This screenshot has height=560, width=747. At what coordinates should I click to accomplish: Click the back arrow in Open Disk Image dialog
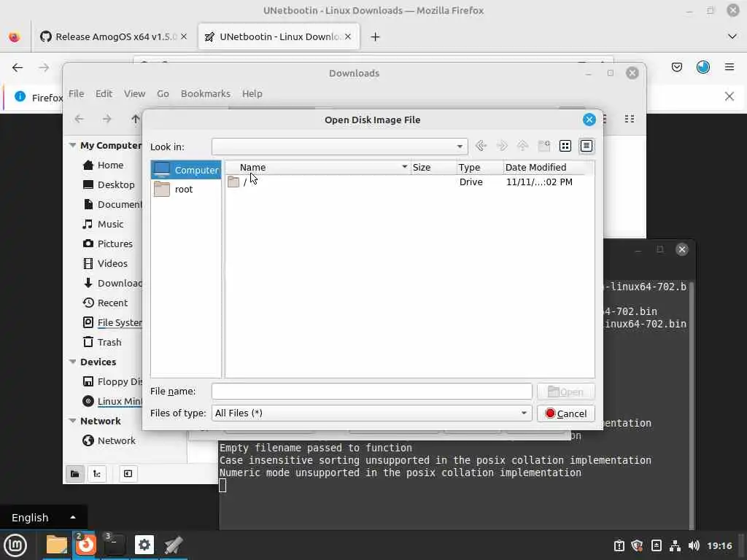click(x=481, y=146)
